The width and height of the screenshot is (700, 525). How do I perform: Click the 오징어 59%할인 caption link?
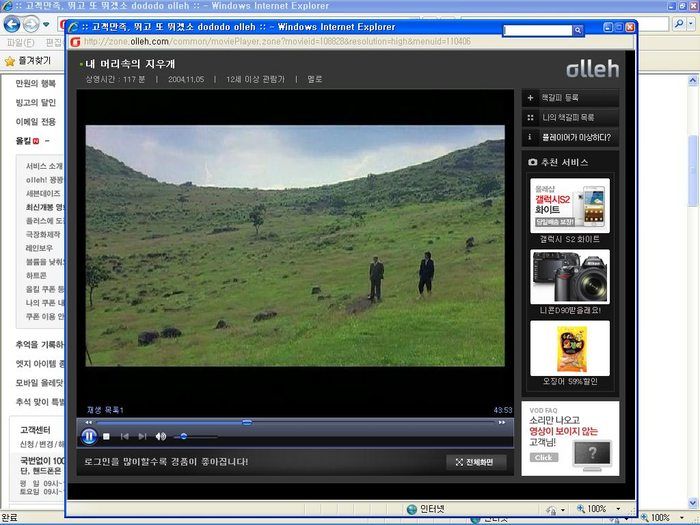(x=570, y=382)
